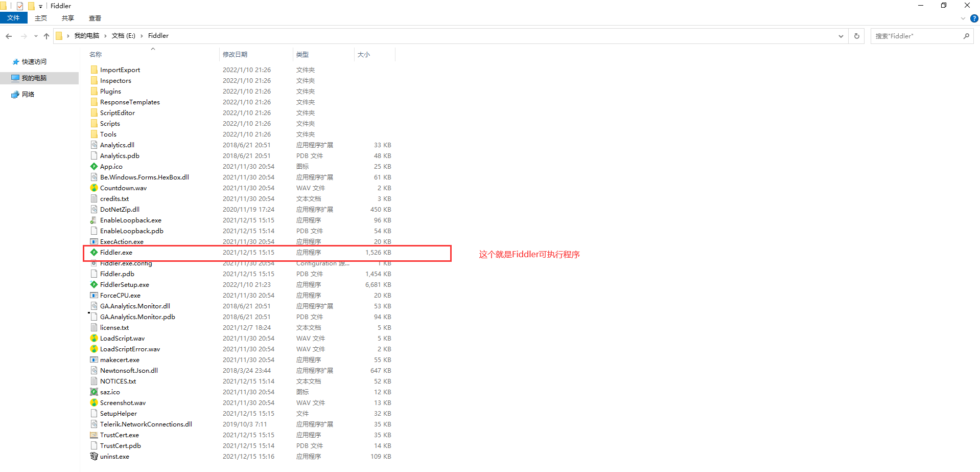980x472 pixels.
Task: Click the ExecAction.exe icon
Action: click(94, 241)
